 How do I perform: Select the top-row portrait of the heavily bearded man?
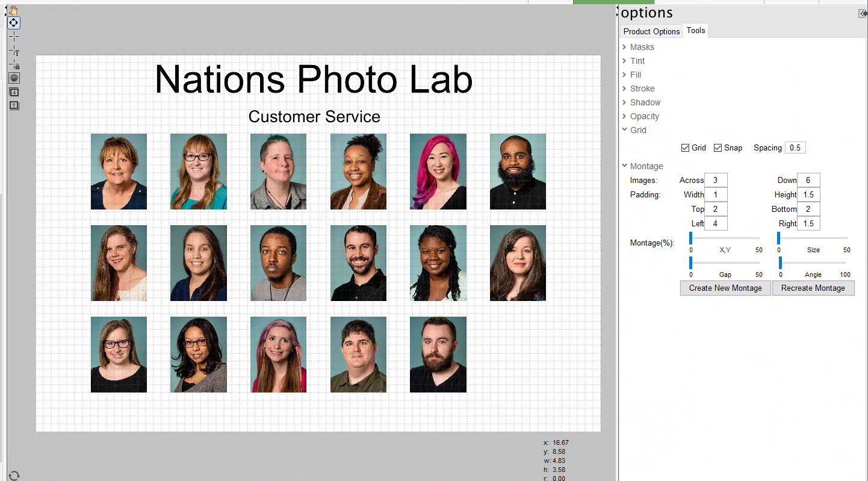point(518,172)
